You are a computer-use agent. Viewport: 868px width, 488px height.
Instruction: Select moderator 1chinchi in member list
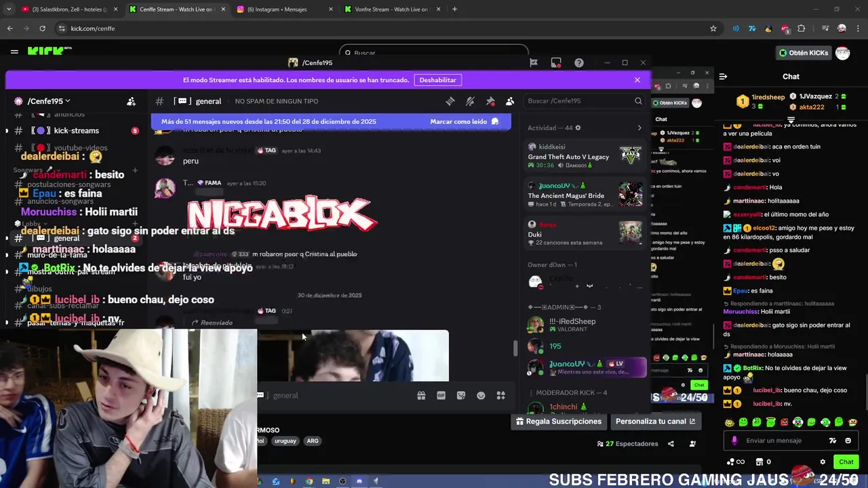click(x=585, y=407)
